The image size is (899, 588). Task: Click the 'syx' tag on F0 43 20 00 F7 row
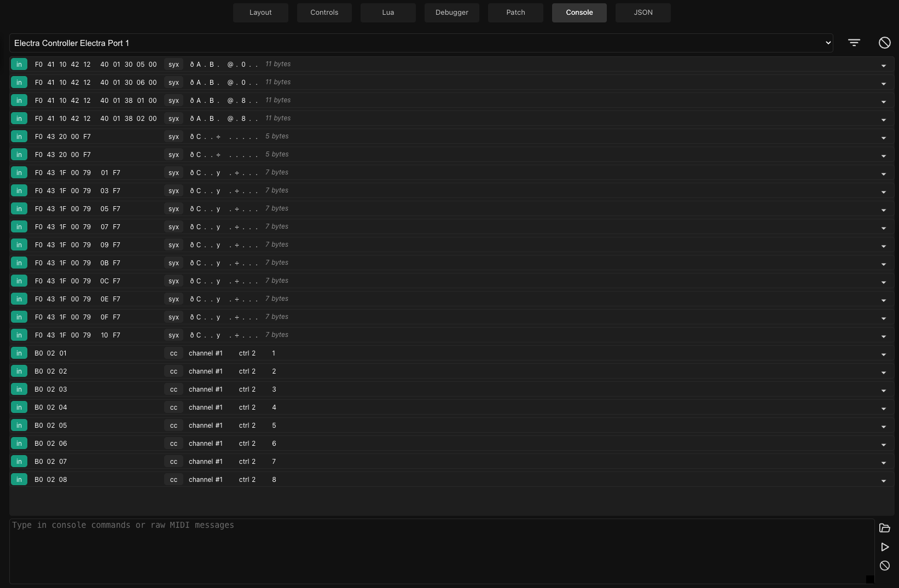click(x=173, y=137)
